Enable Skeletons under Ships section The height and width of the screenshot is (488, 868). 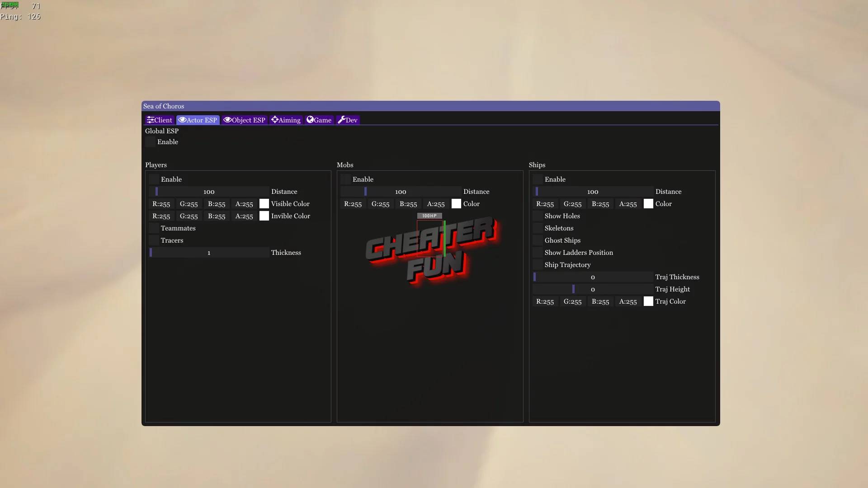click(537, 229)
